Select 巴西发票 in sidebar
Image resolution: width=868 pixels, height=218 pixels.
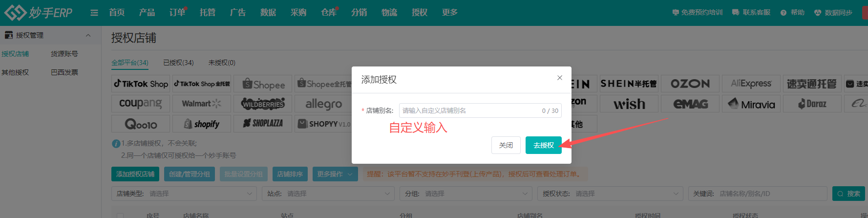click(x=64, y=72)
